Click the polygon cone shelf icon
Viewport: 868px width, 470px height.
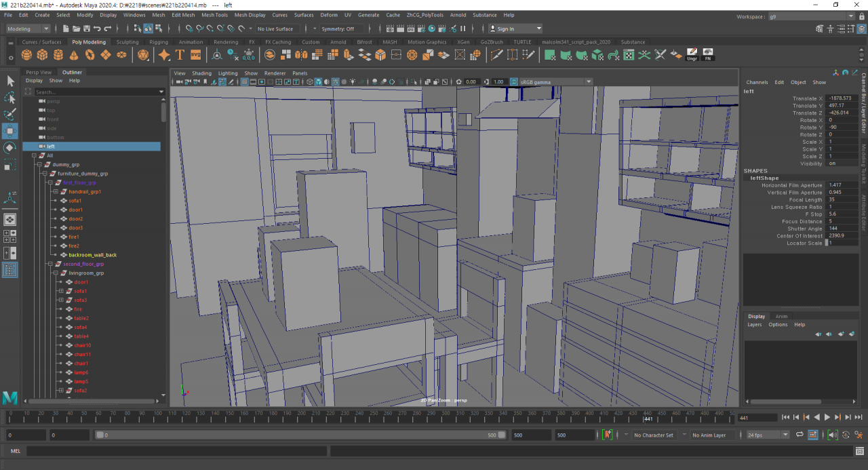[x=74, y=55]
